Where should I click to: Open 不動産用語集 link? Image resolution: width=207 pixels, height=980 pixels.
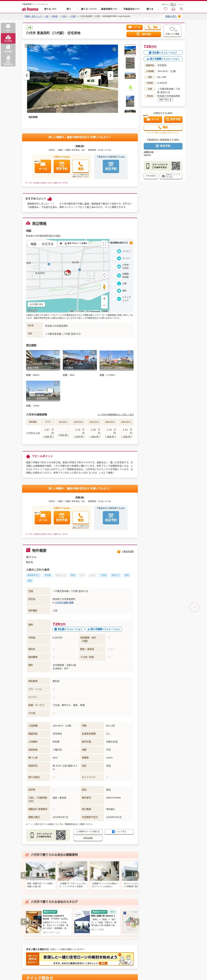click(128, 551)
